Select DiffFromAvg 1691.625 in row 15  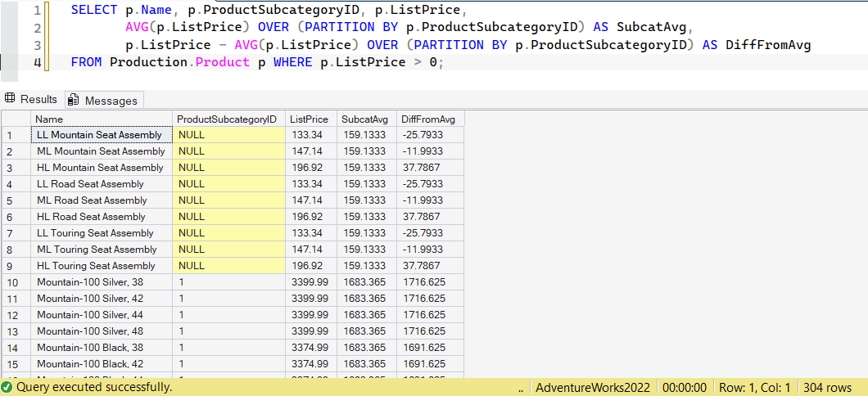tap(430, 364)
